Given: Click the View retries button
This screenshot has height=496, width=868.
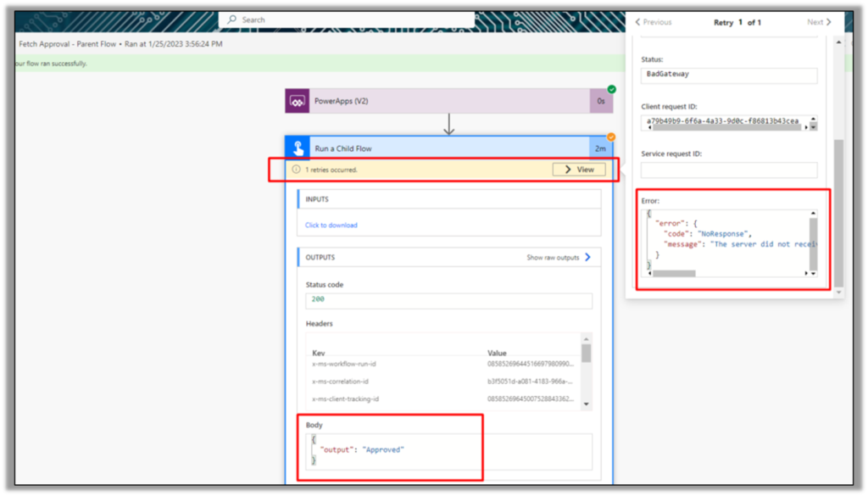Looking at the screenshot, I should (579, 170).
